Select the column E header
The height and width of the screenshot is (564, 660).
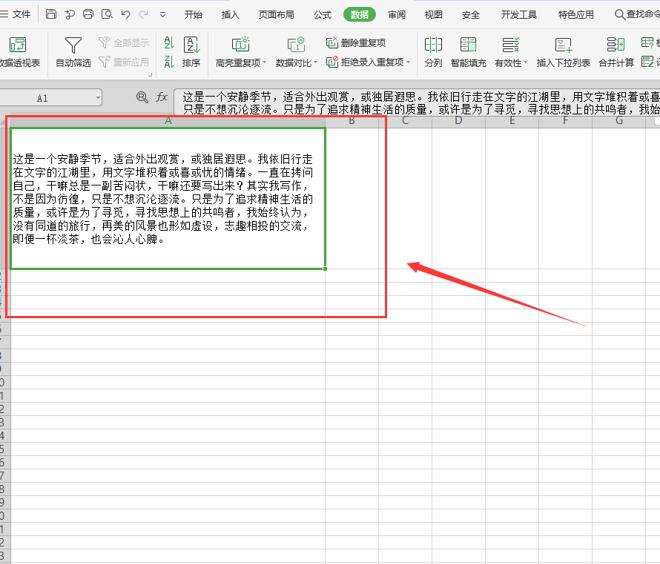512,121
